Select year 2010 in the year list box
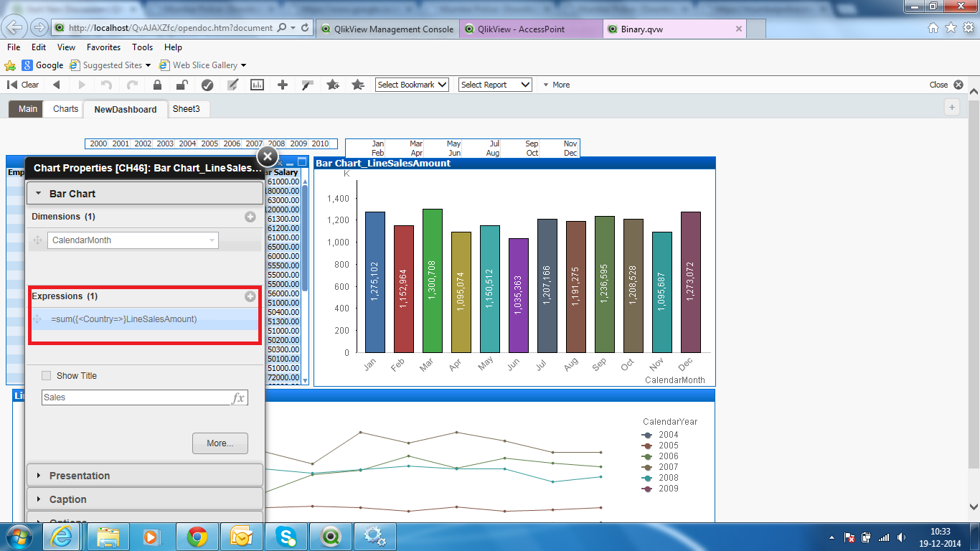980x551 pixels. tap(320, 143)
